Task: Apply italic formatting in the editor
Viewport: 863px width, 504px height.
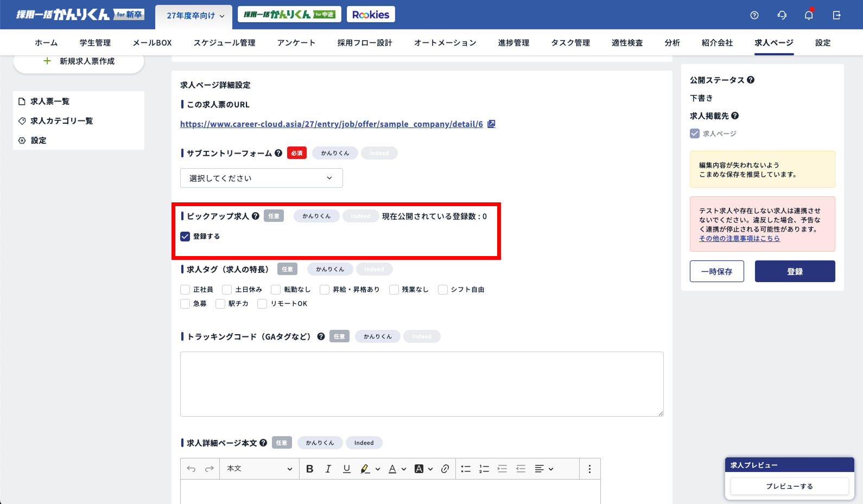Action: click(x=328, y=469)
